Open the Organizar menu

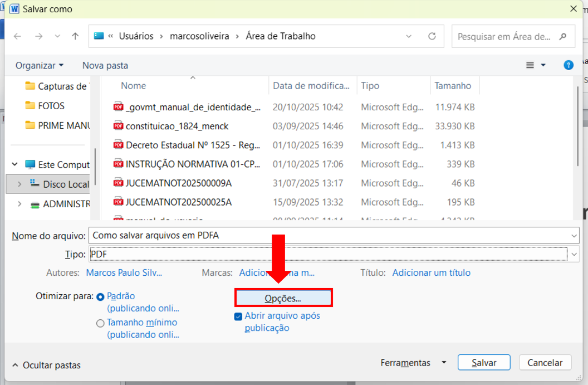(39, 65)
